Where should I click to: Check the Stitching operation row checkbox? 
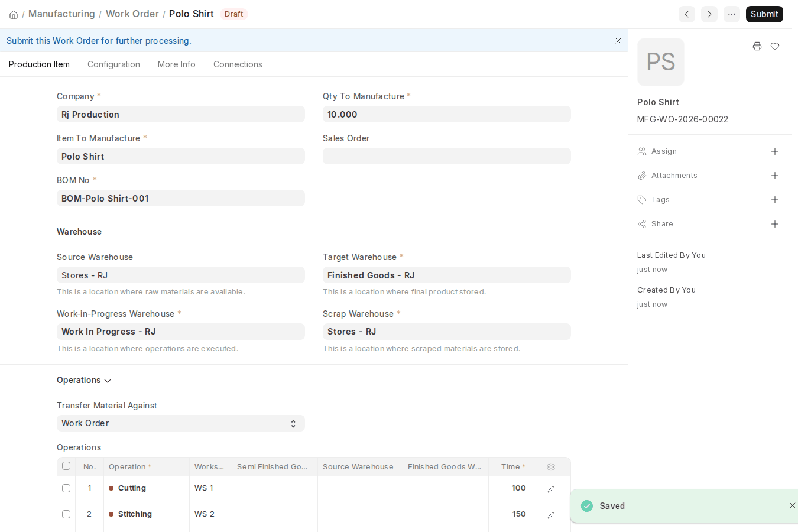pyautogui.click(x=66, y=514)
